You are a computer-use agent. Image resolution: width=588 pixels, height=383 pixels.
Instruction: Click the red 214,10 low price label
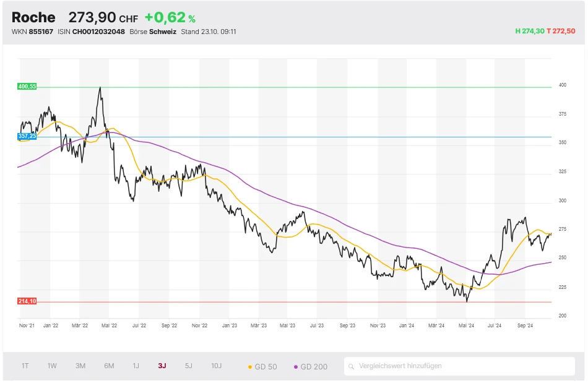[x=27, y=301]
